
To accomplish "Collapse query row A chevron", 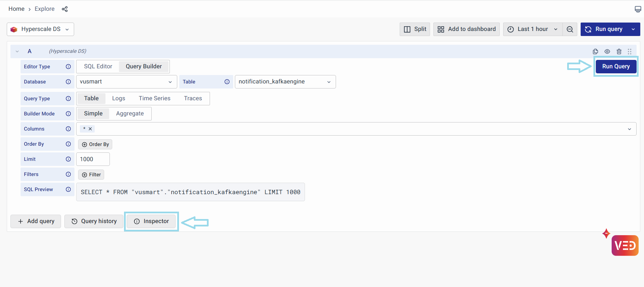I will click(x=17, y=51).
